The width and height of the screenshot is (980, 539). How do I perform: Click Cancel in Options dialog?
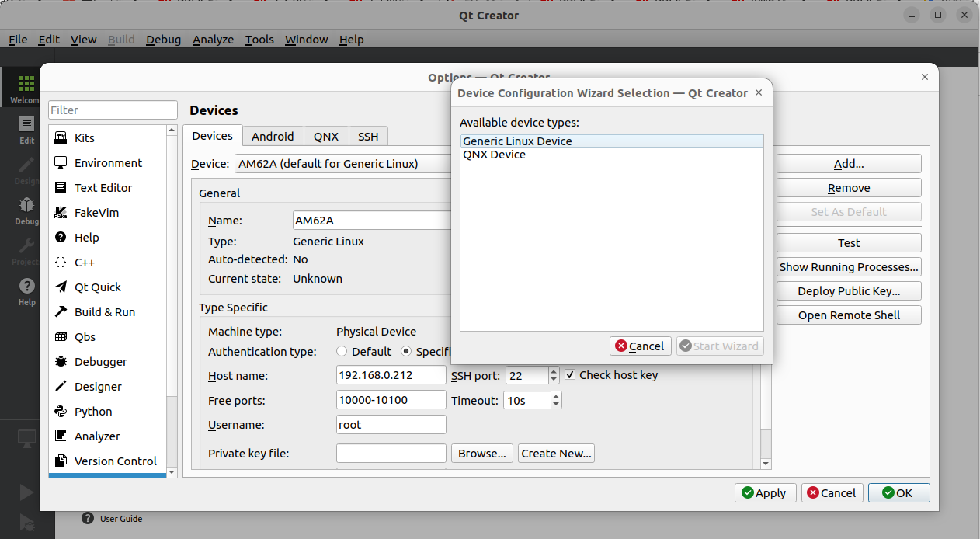click(x=832, y=493)
